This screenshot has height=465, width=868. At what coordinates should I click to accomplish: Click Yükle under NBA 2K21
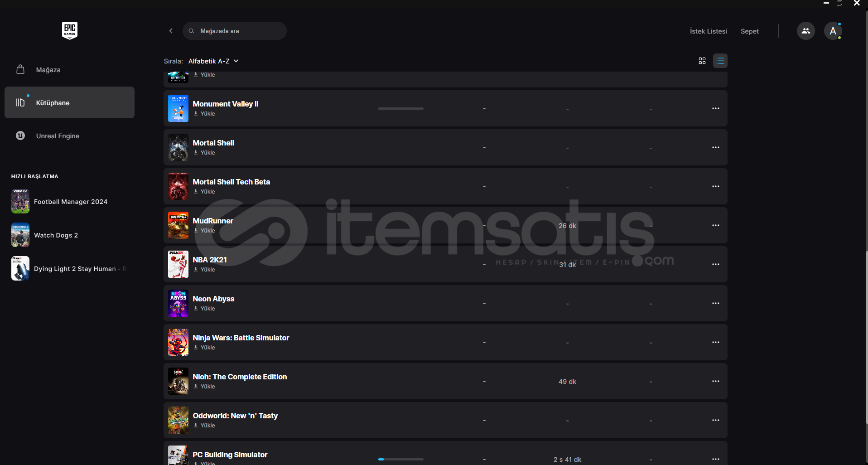pos(204,270)
